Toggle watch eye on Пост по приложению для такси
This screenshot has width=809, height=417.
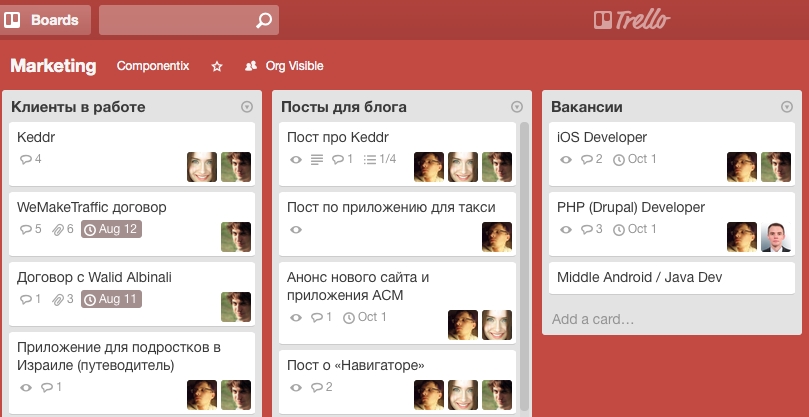[295, 229]
